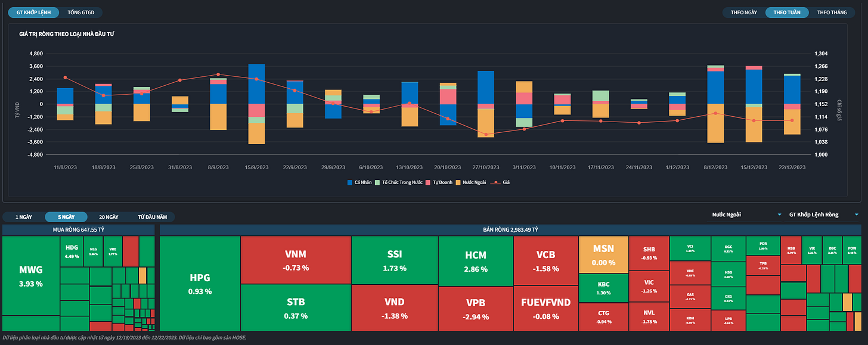Click the blue Cá Nhân bar for 15/9/2023

[x=256, y=84]
